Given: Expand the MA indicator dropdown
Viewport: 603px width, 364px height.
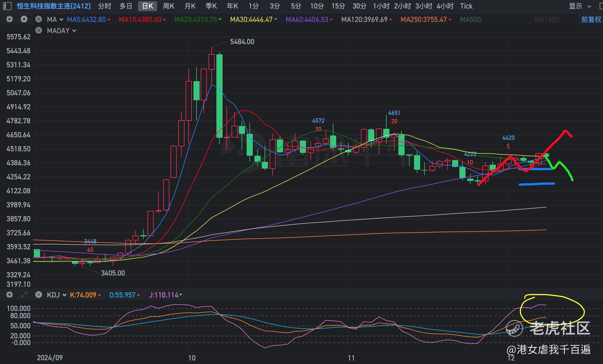Looking at the screenshot, I should [61, 20].
